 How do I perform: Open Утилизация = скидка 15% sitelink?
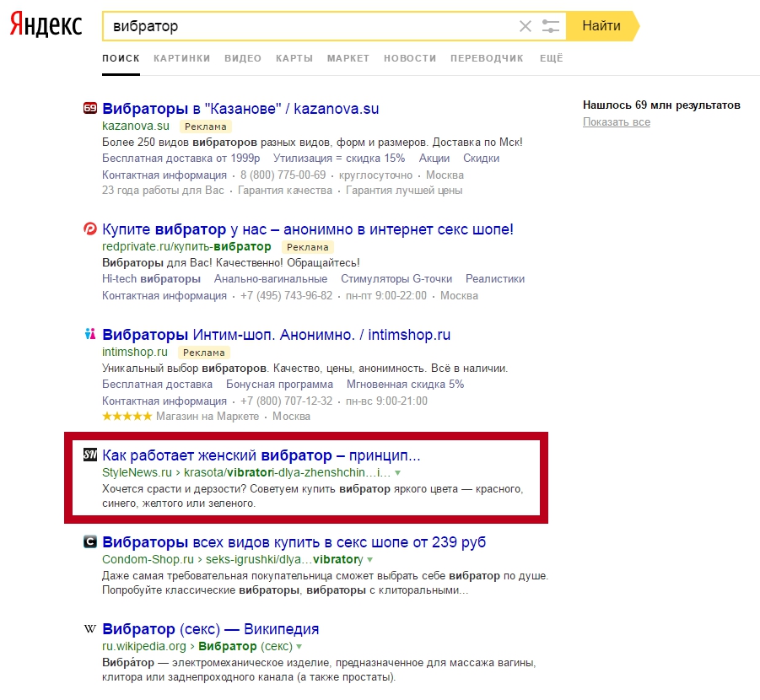(x=339, y=159)
